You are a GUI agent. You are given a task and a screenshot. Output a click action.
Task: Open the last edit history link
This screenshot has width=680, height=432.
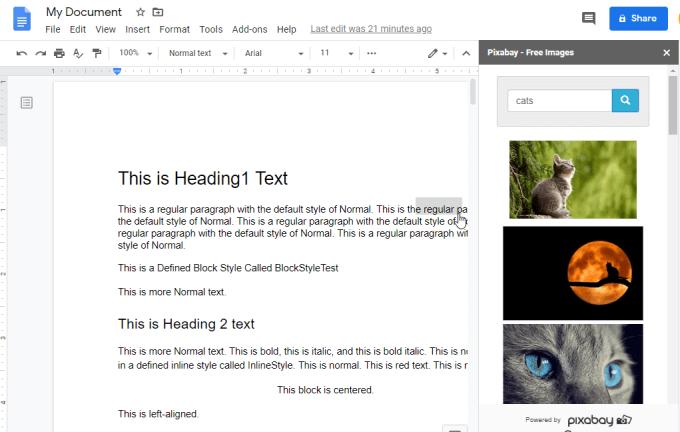tap(371, 29)
